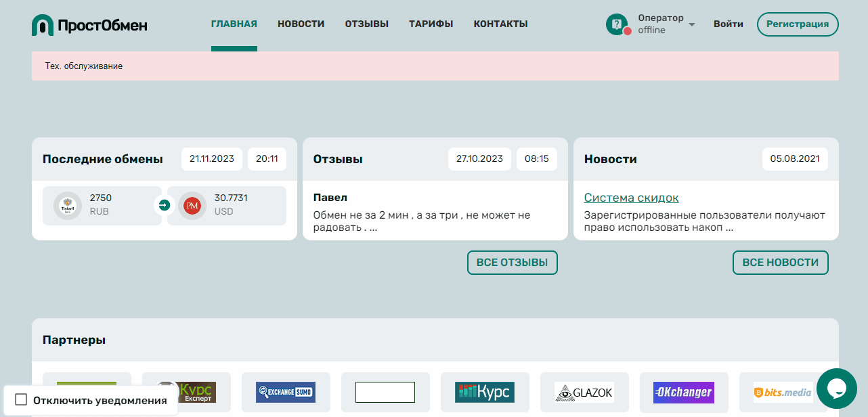Click the green exchange arrow icon
Image resolution: width=868 pixels, height=417 pixels.
click(x=164, y=205)
